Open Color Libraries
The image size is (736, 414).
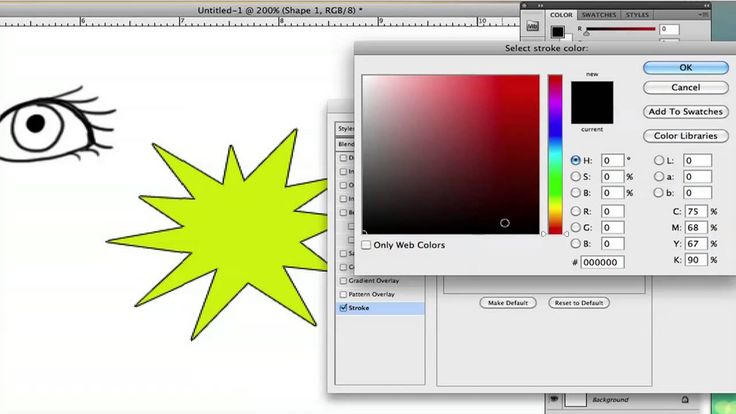pyautogui.click(x=686, y=136)
